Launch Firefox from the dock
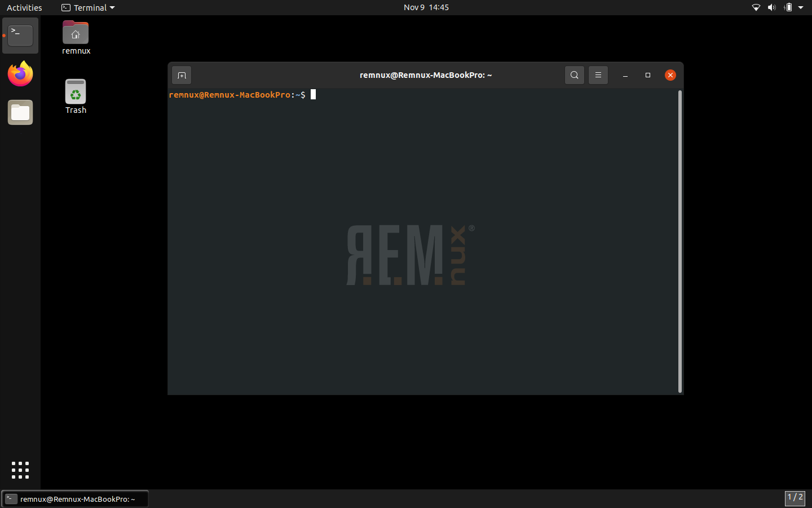Screen dimensions: 812x508 [x=20, y=74]
